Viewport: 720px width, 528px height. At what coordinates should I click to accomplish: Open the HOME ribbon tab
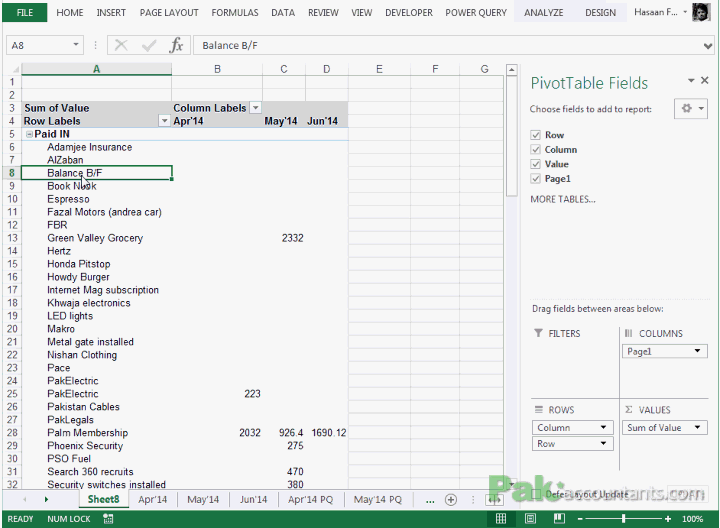click(x=70, y=13)
